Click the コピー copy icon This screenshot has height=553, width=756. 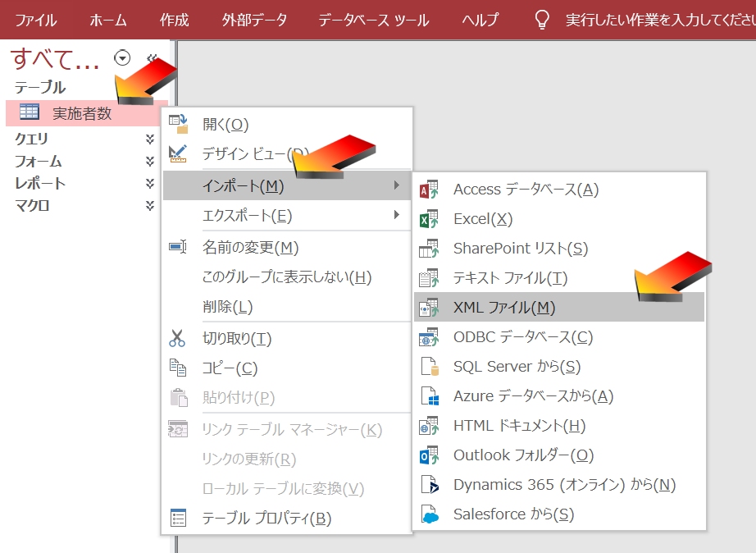[x=178, y=368]
